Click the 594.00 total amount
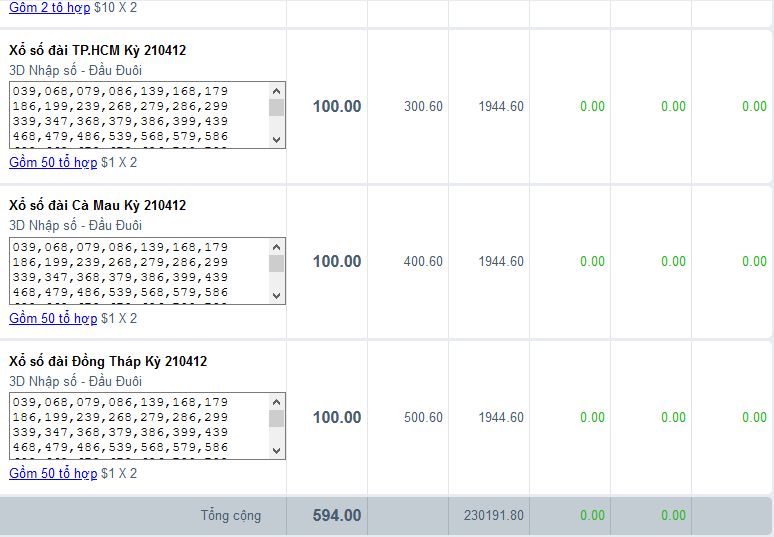Screen dimensions: 774x537 (x=337, y=515)
